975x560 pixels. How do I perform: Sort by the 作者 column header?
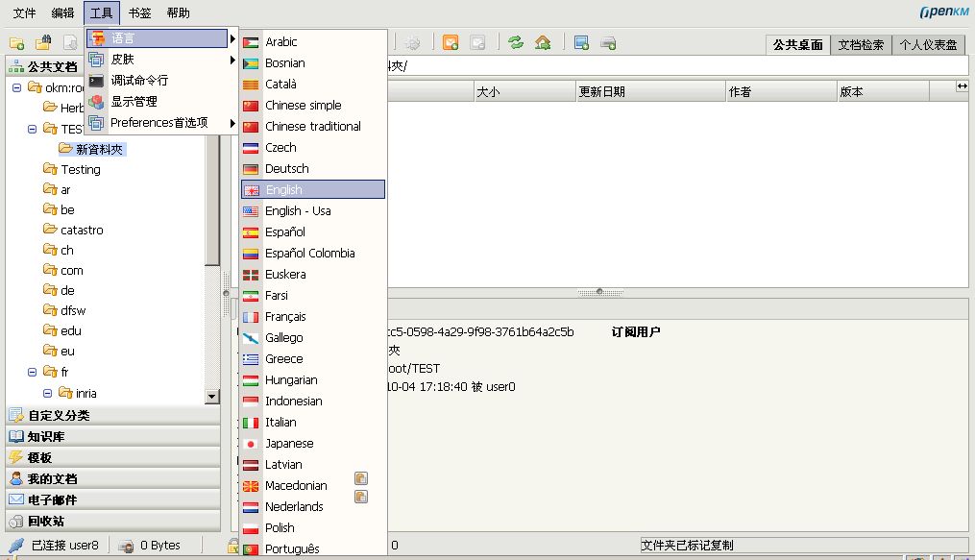[x=781, y=91]
